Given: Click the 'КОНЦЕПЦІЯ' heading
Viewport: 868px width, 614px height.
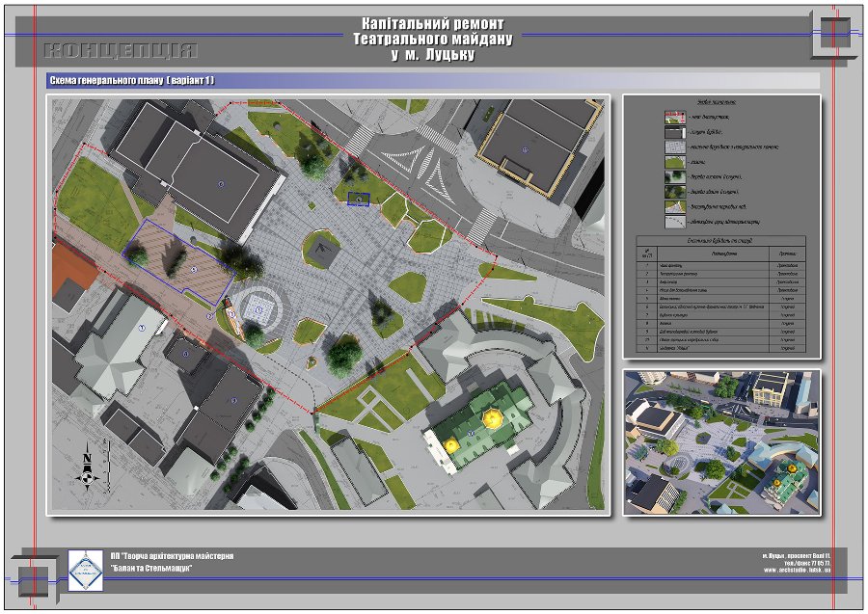Looking at the screenshot, I should [x=121, y=50].
